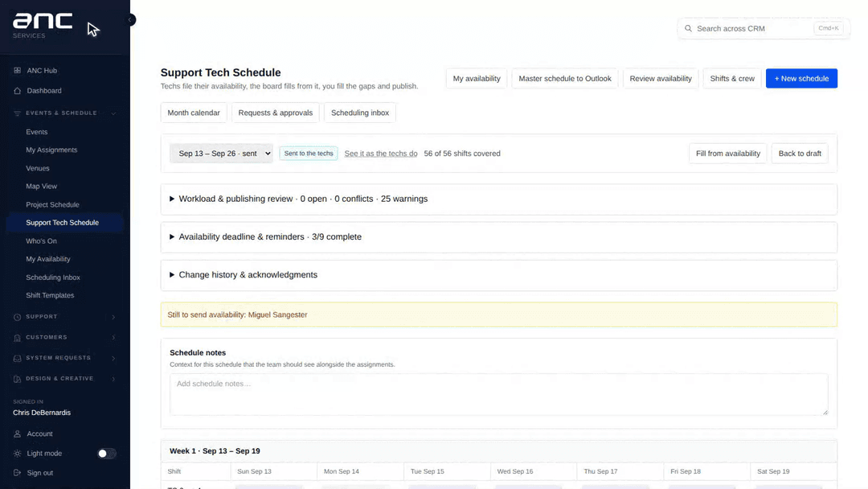Image resolution: width=868 pixels, height=489 pixels.
Task: Click the Shifts & crew button
Action: (732, 79)
